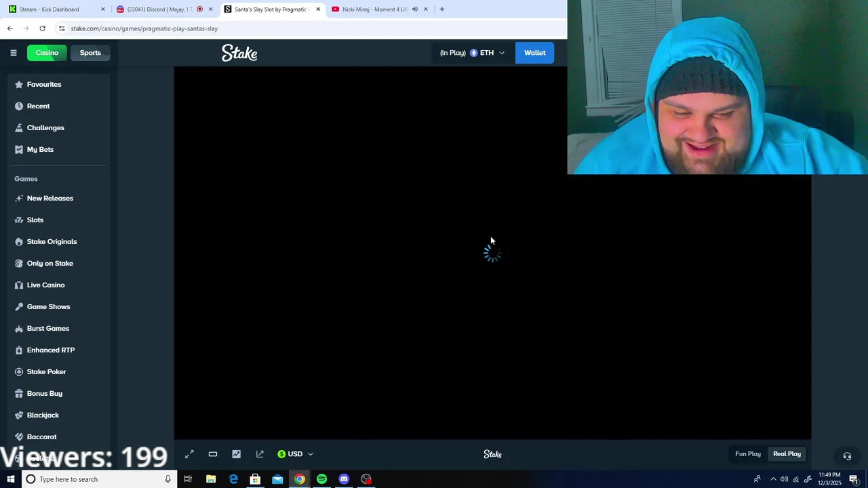Open the Wallet

point(534,53)
